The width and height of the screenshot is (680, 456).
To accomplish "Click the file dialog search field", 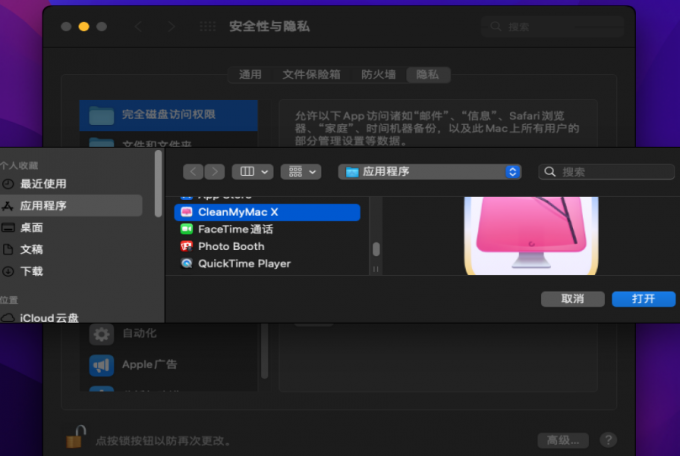I will pos(606,172).
